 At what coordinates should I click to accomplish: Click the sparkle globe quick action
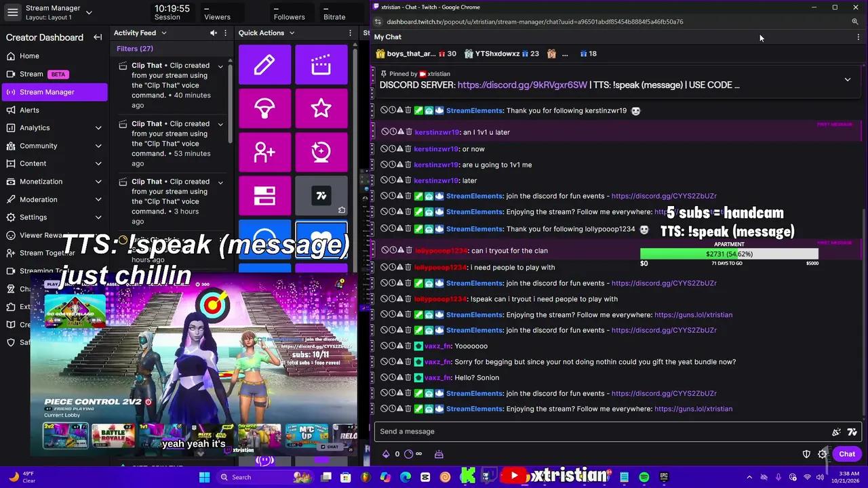[x=321, y=152]
